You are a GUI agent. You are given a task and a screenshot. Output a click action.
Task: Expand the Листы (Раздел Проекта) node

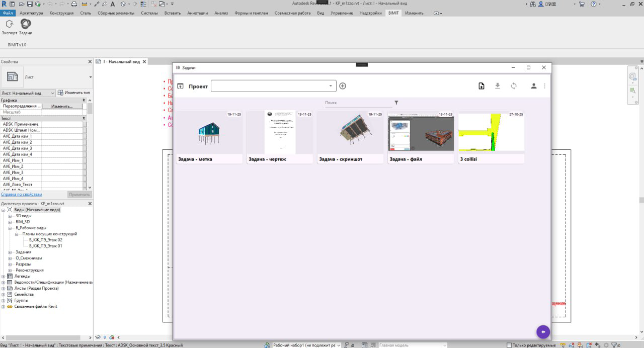(4, 288)
